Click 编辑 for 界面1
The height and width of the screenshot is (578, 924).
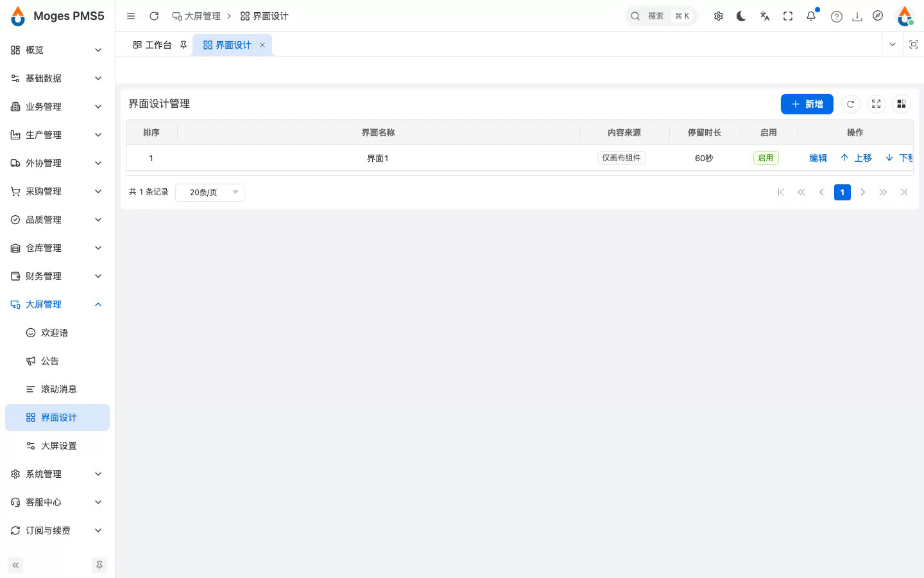(x=818, y=158)
